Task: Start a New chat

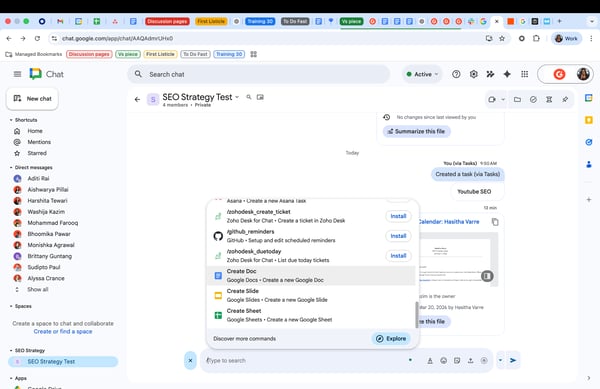Action: pyautogui.click(x=32, y=99)
